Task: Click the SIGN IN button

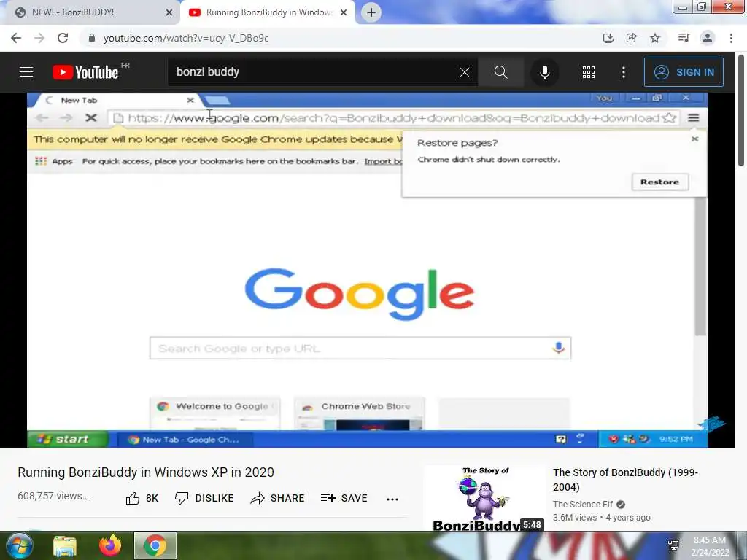Action: 684,72
